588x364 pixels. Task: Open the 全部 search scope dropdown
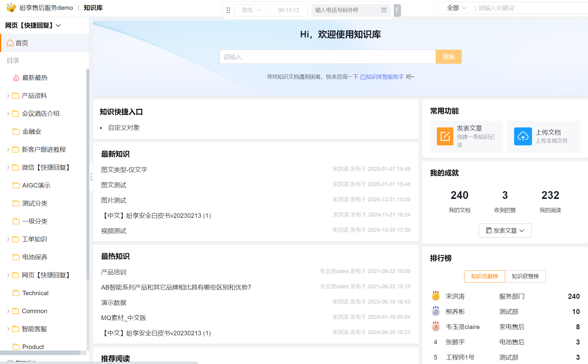point(456,8)
